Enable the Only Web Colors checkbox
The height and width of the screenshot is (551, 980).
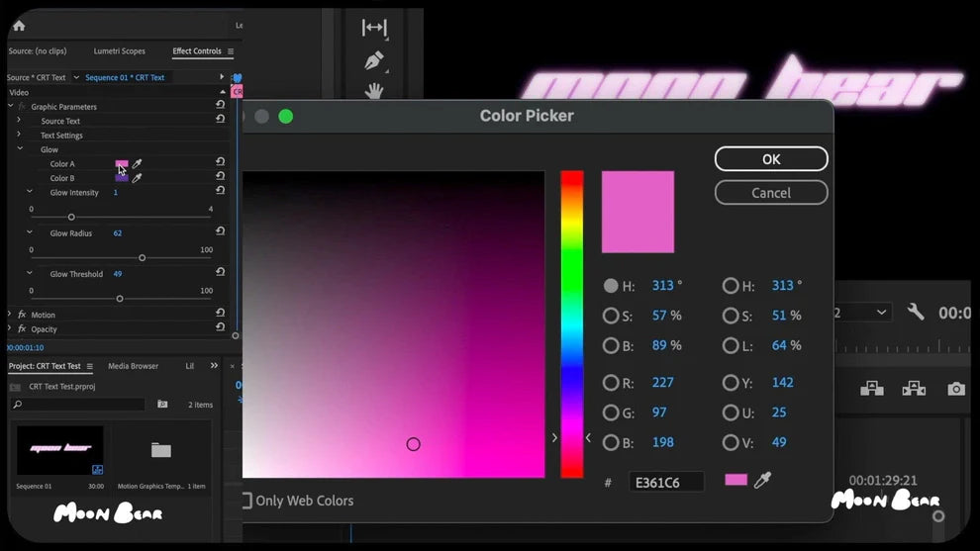(246, 501)
